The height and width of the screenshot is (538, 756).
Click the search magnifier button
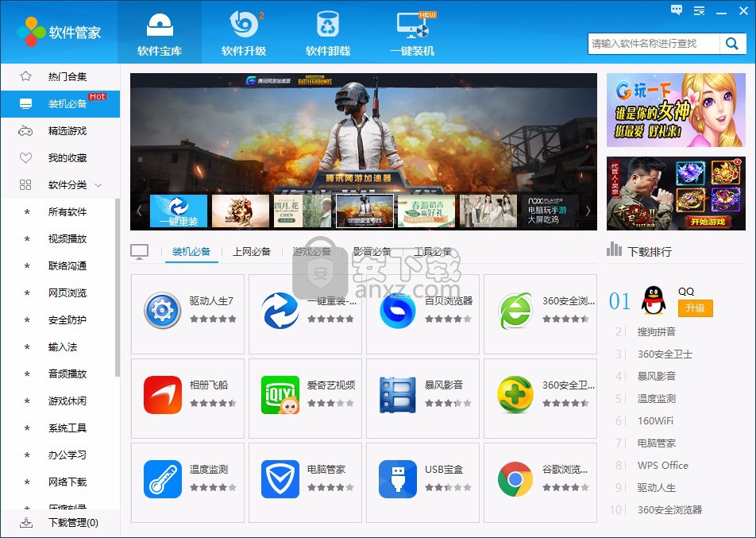coord(732,44)
